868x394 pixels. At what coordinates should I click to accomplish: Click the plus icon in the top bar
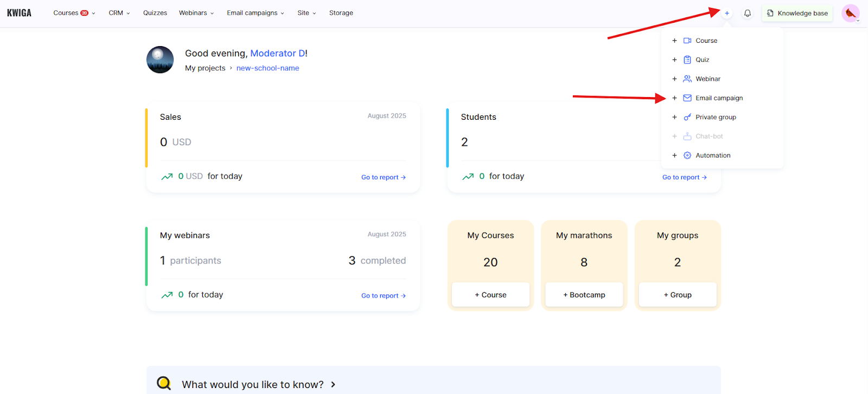coord(727,13)
